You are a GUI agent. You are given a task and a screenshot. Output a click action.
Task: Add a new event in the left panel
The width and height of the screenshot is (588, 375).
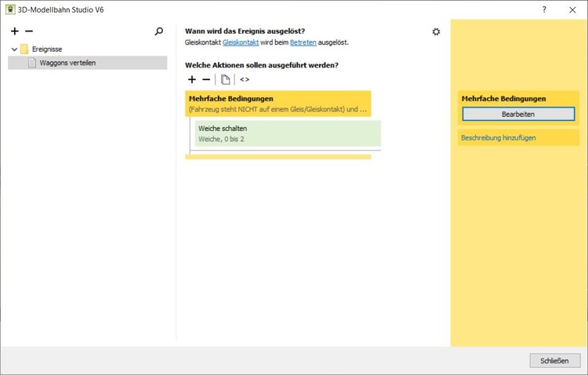pos(15,31)
